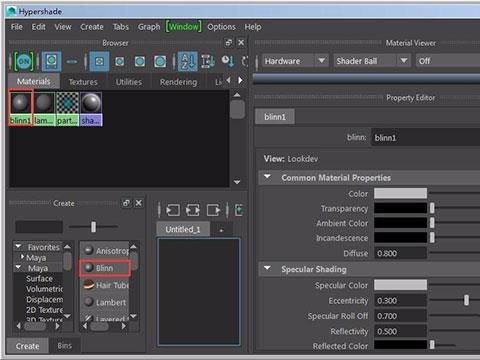The width and height of the screenshot is (480, 360).
Task: Switch to the Rendering tab
Action: (178, 82)
